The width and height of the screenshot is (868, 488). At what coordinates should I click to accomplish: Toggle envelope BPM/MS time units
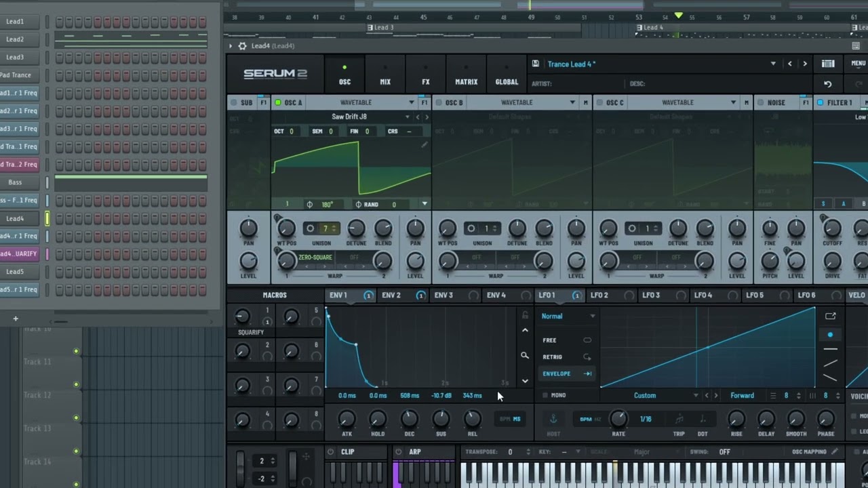pyautogui.click(x=510, y=419)
